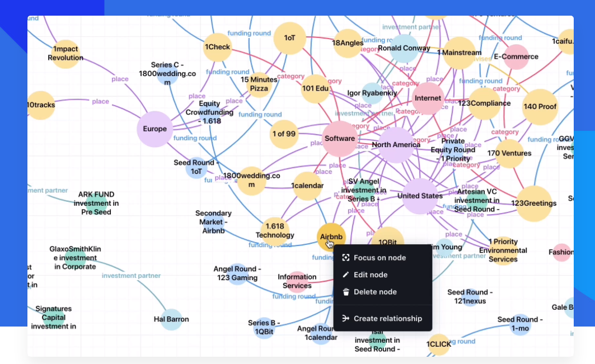Click the focus target icon in menu
The image size is (595, 364).
tap(346, 258)
